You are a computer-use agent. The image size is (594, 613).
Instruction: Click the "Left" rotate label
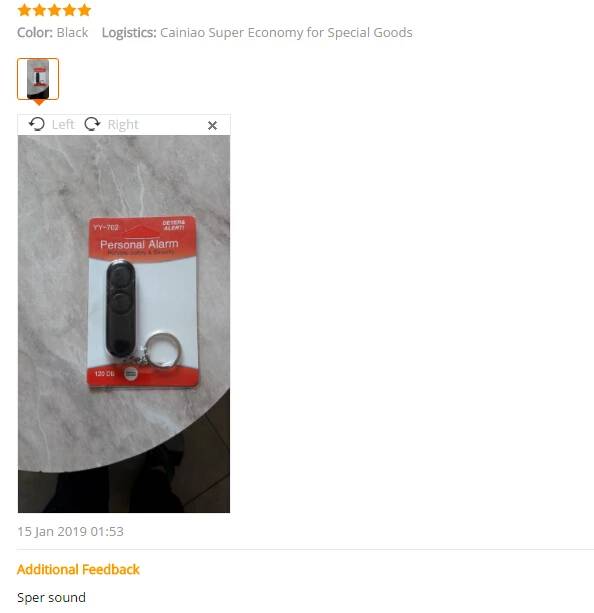pos(63,124)
